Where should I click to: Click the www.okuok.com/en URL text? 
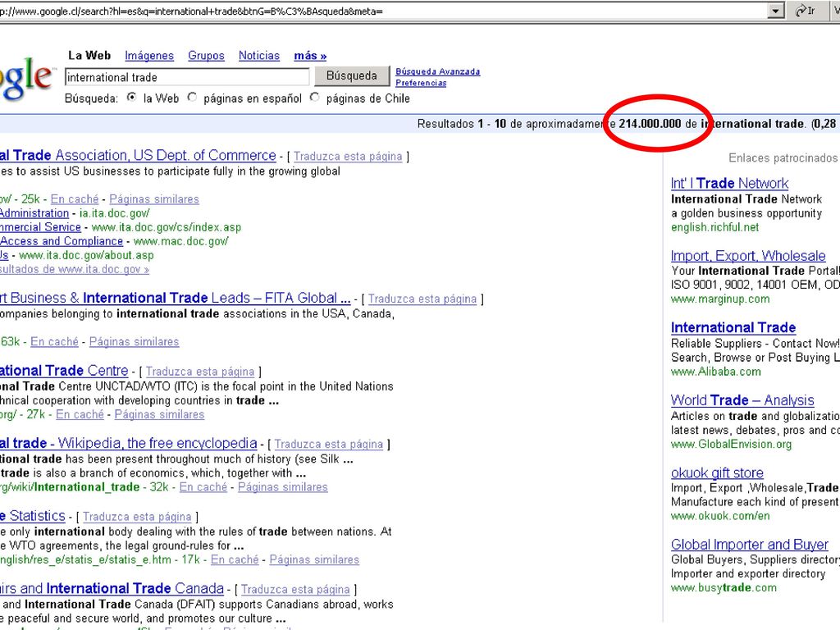(x=720, y=516)
